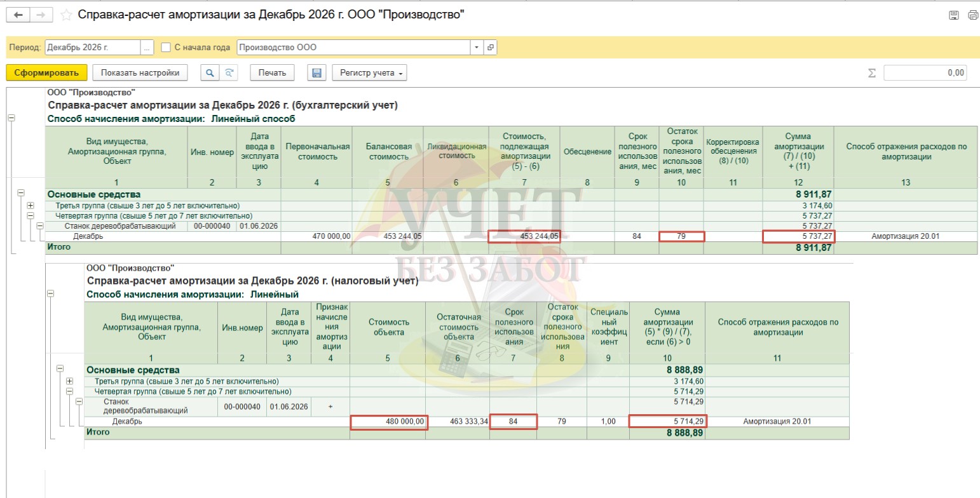The height and width of the screenshot is (498, 980).
Task: Select the "Обесценение" column header
Action: click(x=587, y=151)
